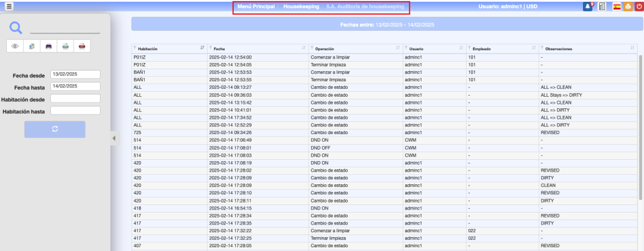The width and height of the screenshot is (644, 251).
Task: Toggle sort arrows on Observaciones column
Action: coord(632,48)
